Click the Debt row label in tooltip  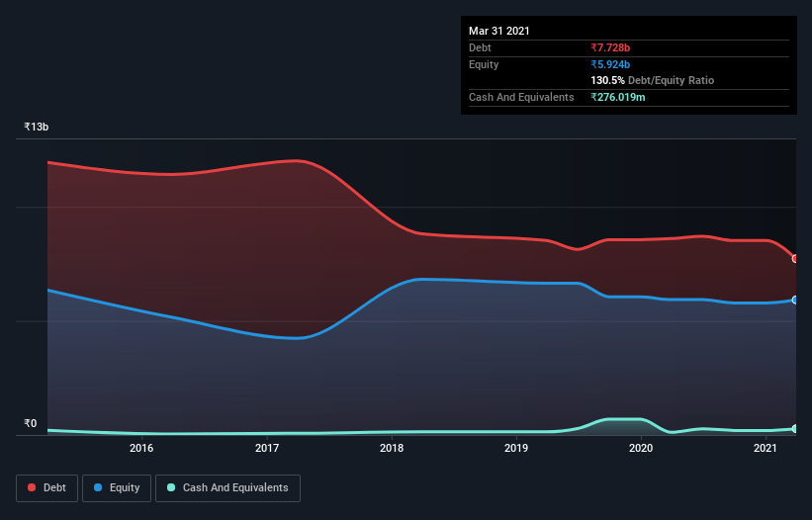coord(480,47)
